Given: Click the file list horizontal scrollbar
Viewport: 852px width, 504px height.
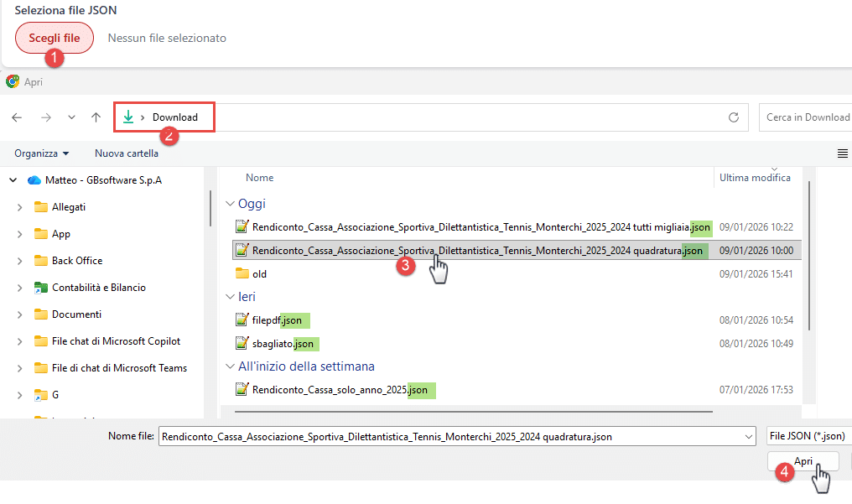Looking at the screenshot, I should [x=473, y=412].
